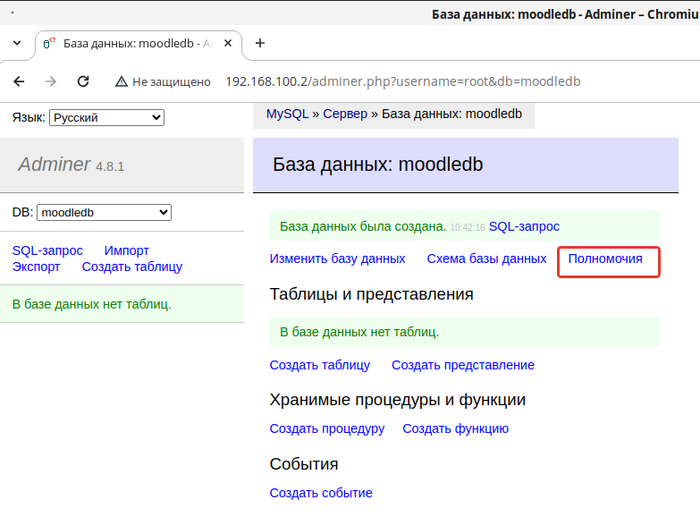Open the DB dropdown showing moodledb
Image resolution: width=700 pixels, height=517 pixels.
pos(104,213)
